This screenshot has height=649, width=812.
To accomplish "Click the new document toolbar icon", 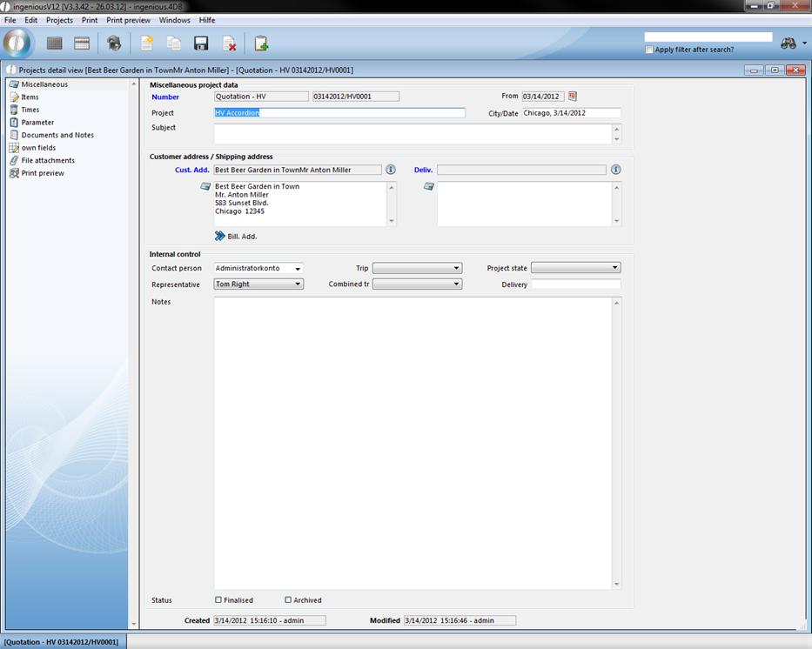I will point(147,43).
